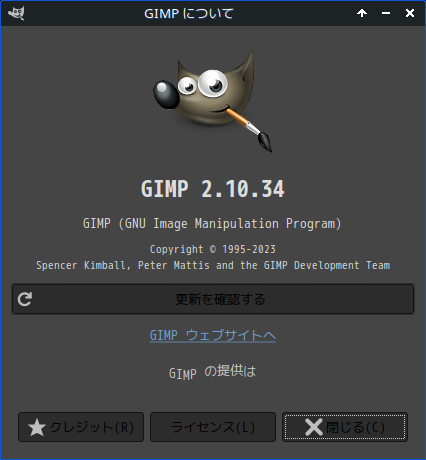
Task: Dismiss dialog with 閉じる(C) button
Action: [345, 427]
